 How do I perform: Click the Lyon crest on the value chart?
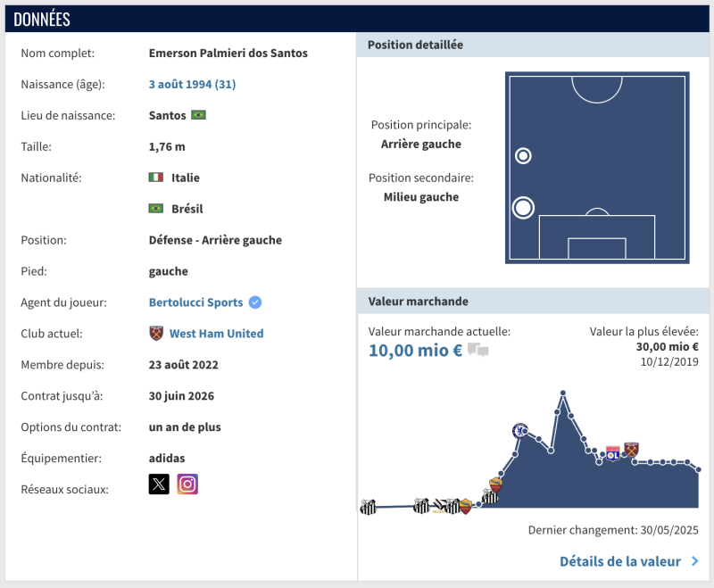[x=613, y=453]
